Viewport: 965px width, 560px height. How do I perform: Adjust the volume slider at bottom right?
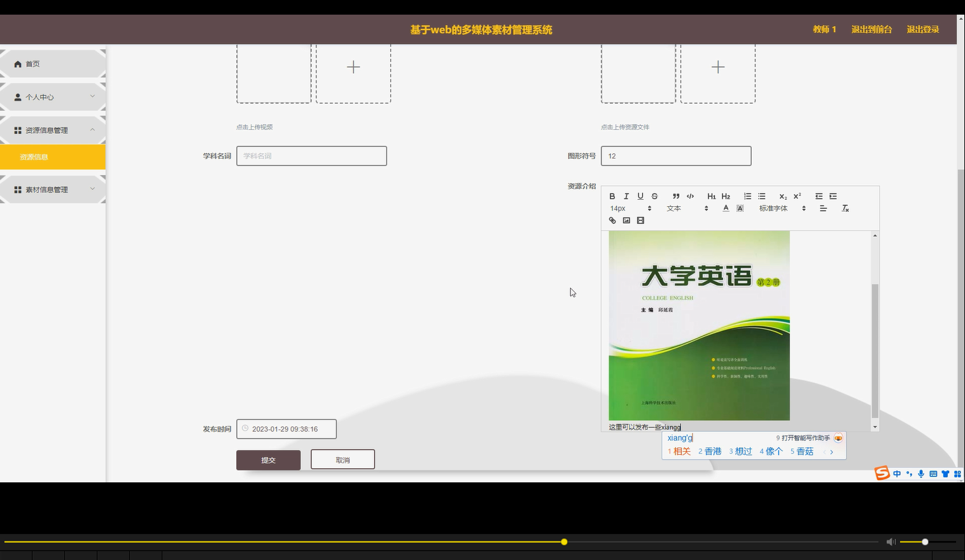pos(924,542)
